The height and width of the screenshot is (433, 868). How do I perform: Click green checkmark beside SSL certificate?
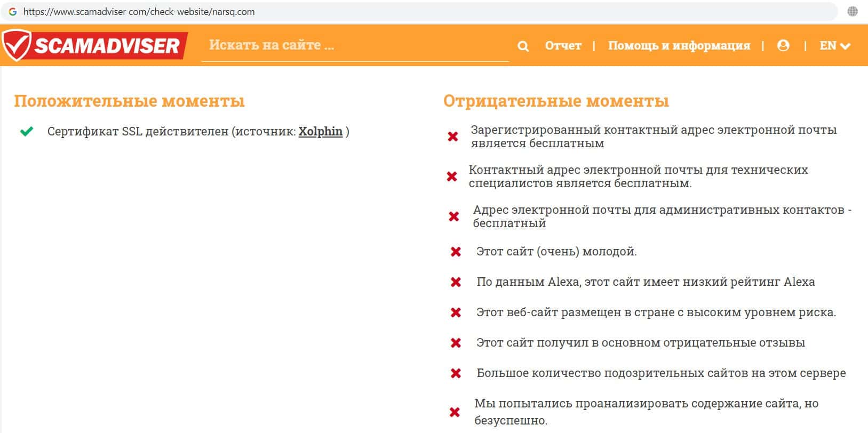tap(27, 131)
